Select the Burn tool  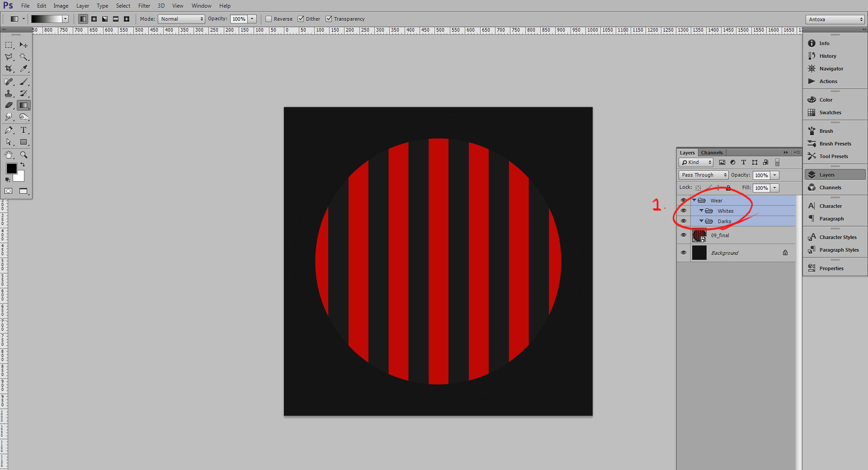click(x=24, y=117)
